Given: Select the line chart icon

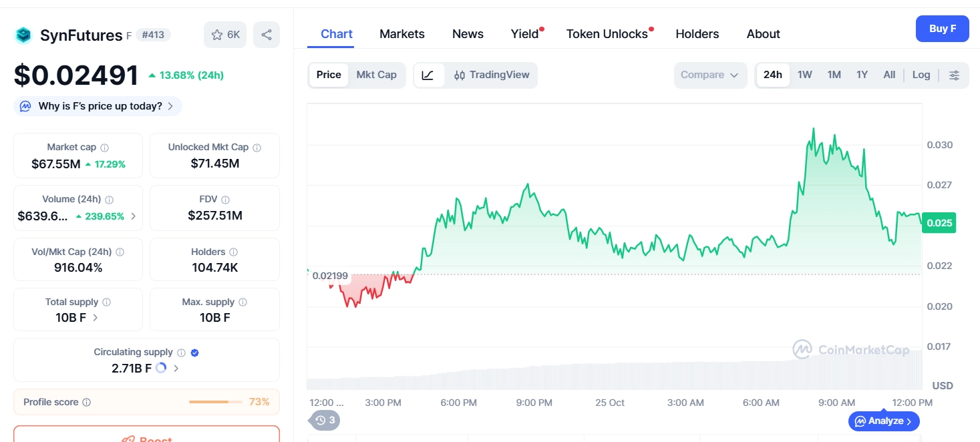Looking at the screenshot, I should pyautogui.click(x=428, y=75).
